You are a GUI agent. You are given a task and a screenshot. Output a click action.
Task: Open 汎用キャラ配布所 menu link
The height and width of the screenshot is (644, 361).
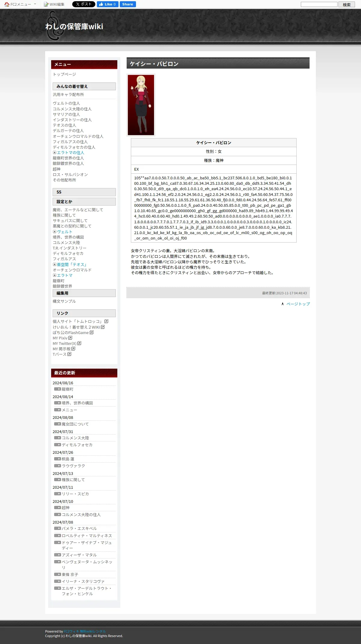(68, 94)
